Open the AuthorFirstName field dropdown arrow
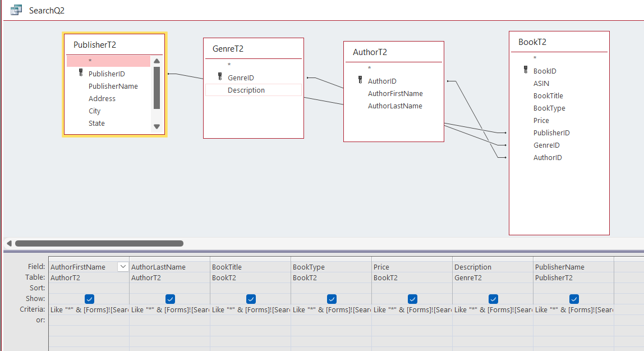The image size is (644, 351). [123, 267]
